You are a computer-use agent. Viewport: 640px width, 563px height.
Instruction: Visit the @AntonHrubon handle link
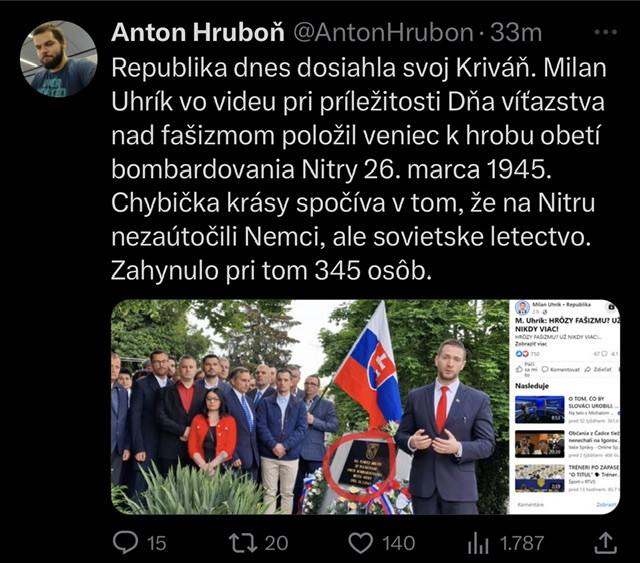click(383, 32)
